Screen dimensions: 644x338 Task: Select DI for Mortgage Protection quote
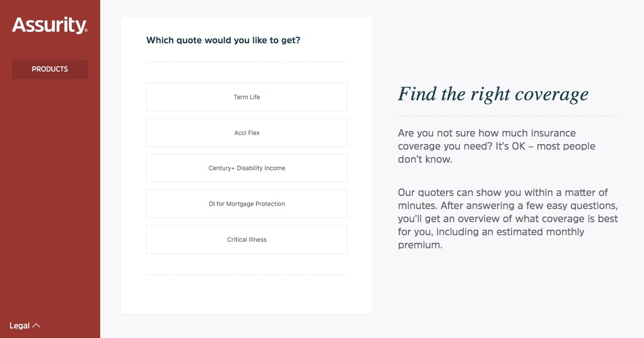tap(247, 204)
